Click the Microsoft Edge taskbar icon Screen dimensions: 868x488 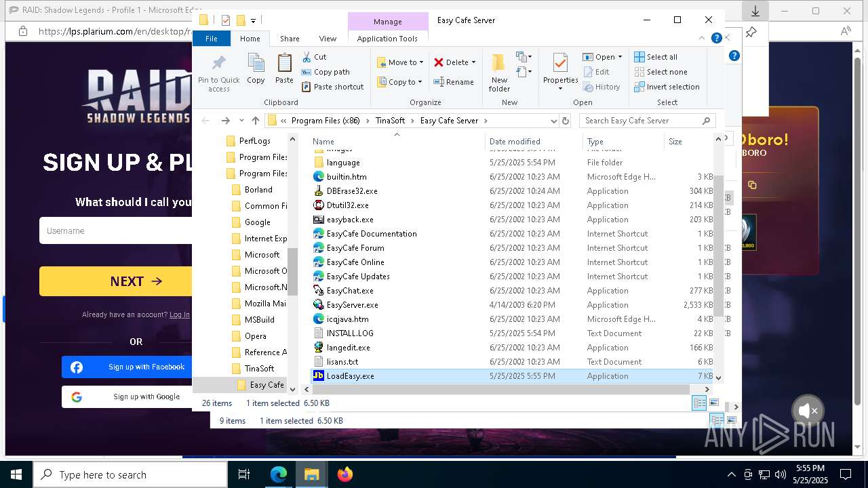point(279,474)
